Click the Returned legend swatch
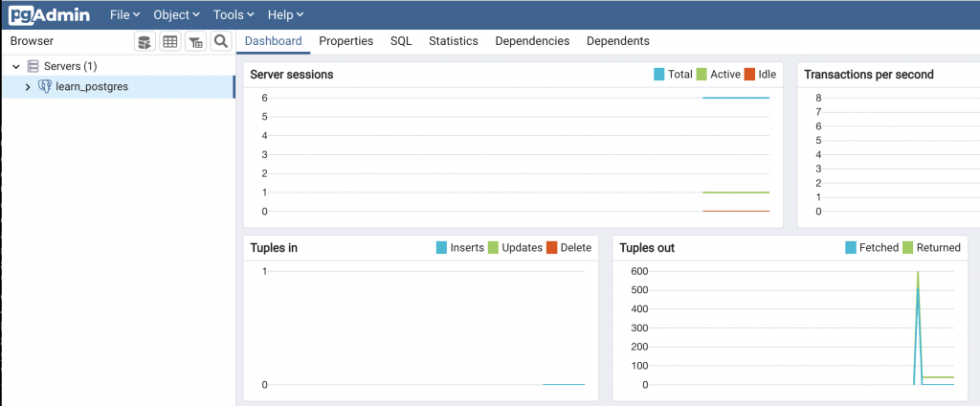This screenshot has width=980, height=406. 908,248
